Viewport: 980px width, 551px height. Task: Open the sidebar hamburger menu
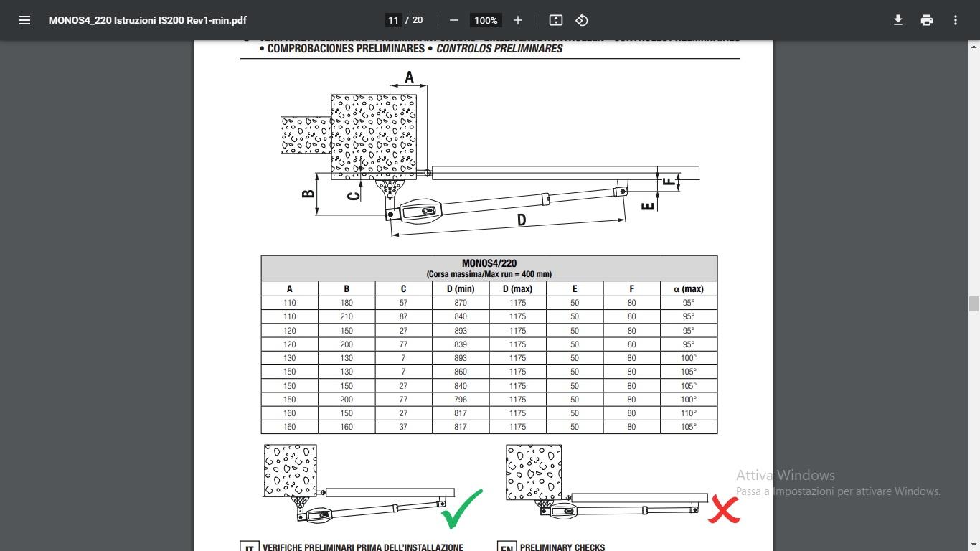pyautogui.click(x=24, y=20)
